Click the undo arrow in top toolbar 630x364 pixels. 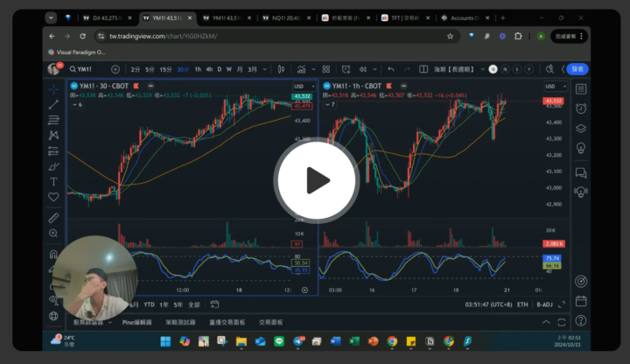390,69
